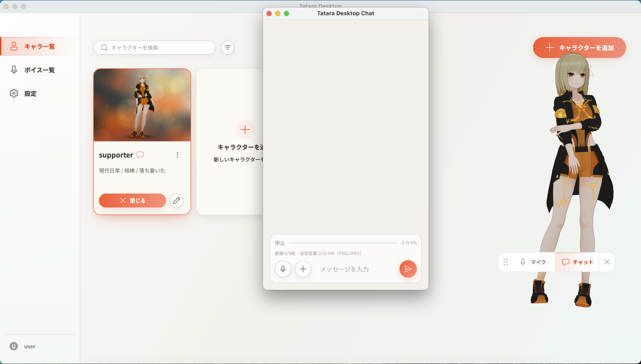641x364 pixels.
Task: Open the filter options button
Action: [x=227, y=48]
